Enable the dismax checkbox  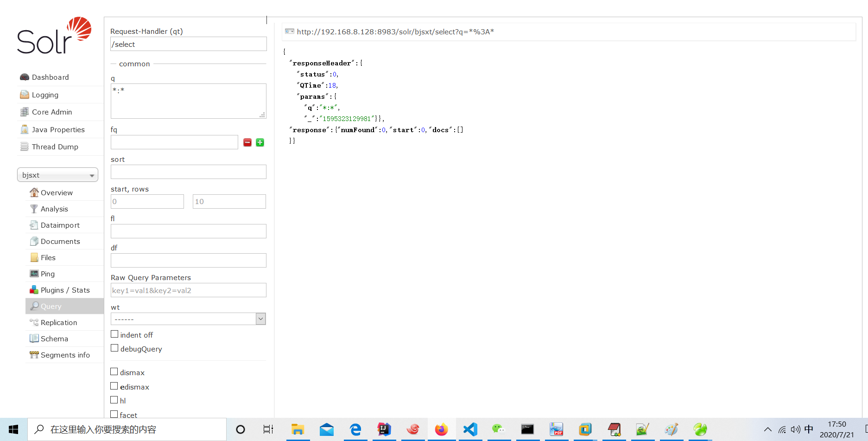(x=114, y=372)
